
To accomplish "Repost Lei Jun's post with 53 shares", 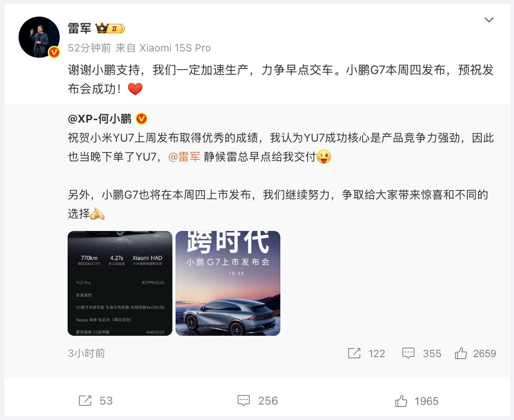I will click(x=96, y=401).
